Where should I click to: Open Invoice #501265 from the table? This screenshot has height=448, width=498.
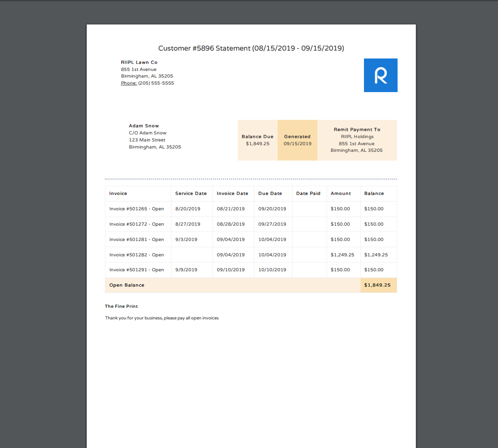click(137, 209)
